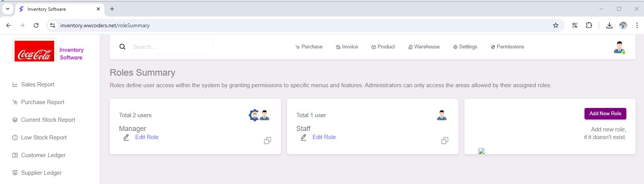The width and height of the screenshot is (644, 184).
Task: Click Edit Role link for Manager
Action: click(x=147, y=137)
